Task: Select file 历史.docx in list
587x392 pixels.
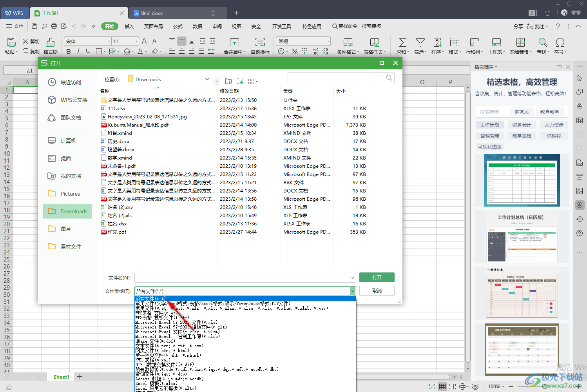Action: [118, 141]
